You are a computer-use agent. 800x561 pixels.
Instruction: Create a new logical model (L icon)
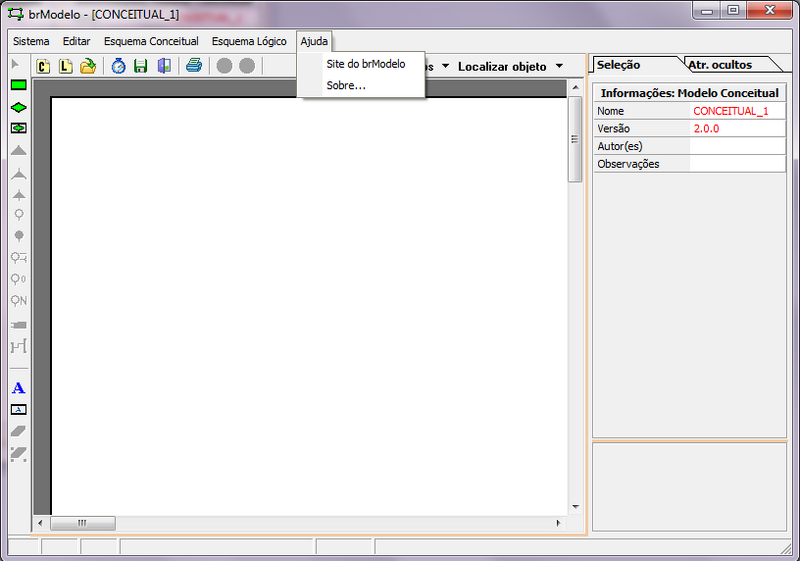66,66
